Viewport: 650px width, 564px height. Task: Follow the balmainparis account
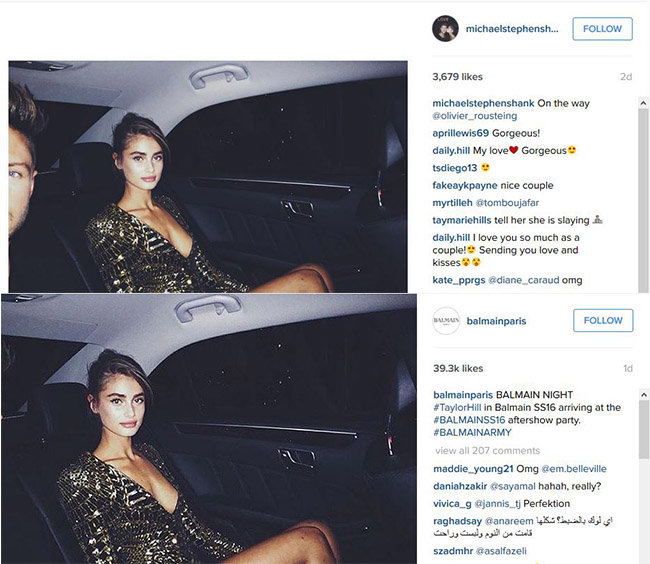[603, 320]
